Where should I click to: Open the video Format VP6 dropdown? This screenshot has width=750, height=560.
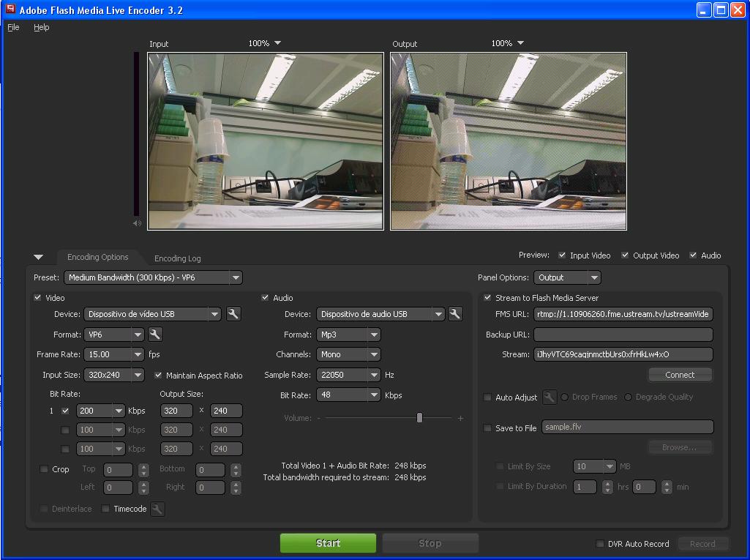113,334
